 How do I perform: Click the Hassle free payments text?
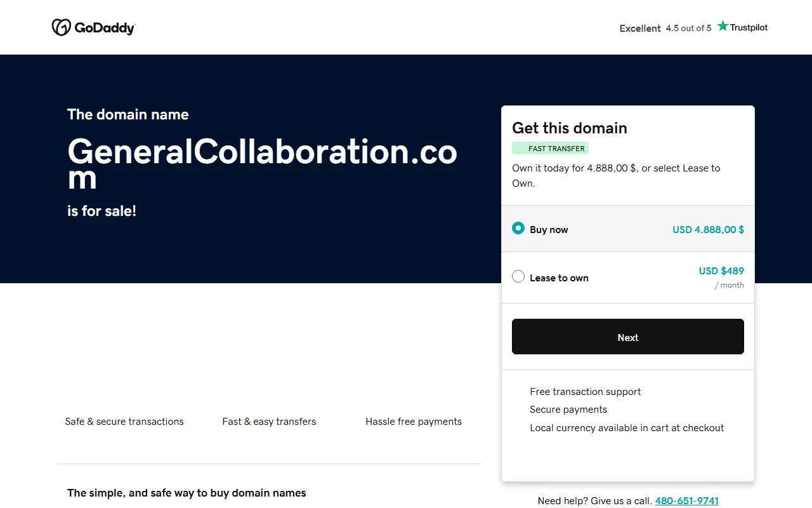pos(414,422)
